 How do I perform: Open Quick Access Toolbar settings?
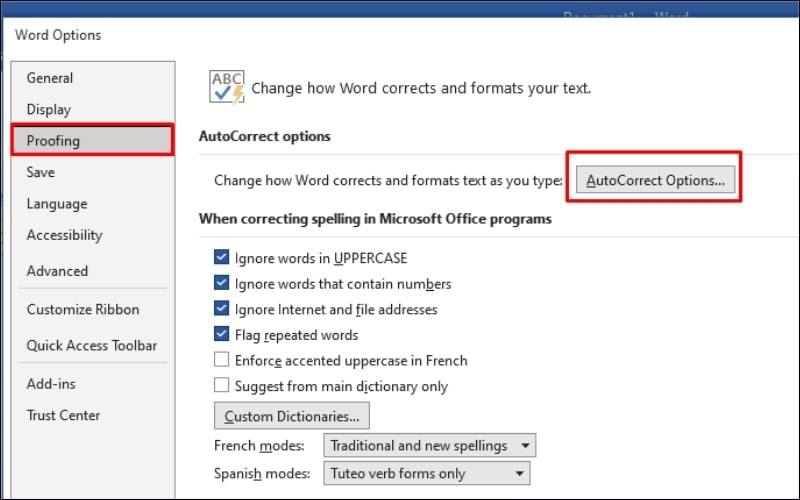click(92, 345)
